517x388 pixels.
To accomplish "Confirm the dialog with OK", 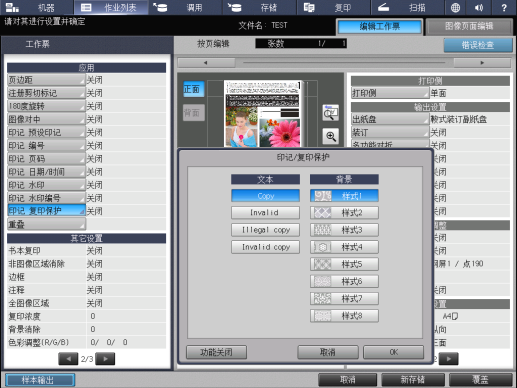I will tap(394, 352).
